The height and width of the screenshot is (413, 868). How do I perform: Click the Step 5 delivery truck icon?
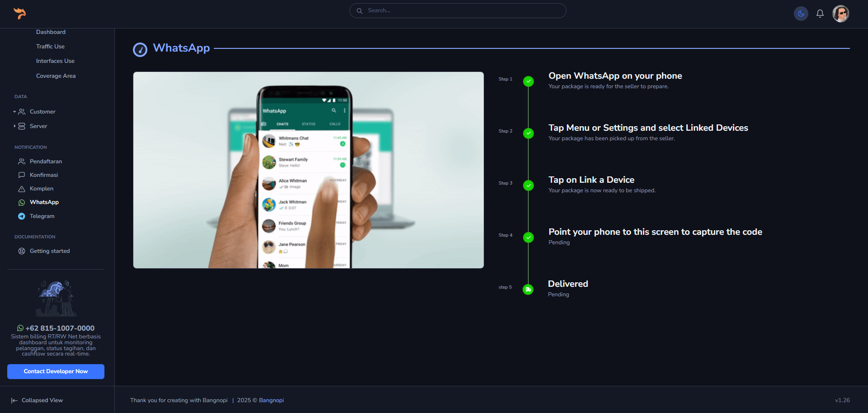528,290
